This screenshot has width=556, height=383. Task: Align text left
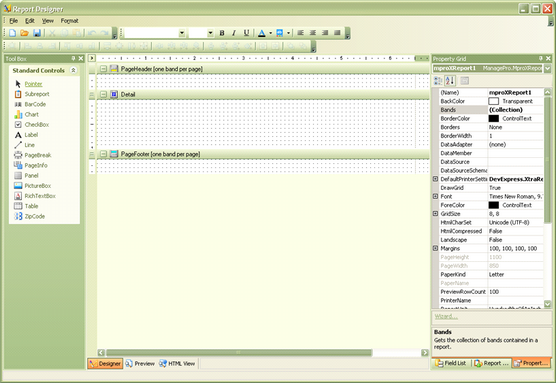click(x=301, y=33)
